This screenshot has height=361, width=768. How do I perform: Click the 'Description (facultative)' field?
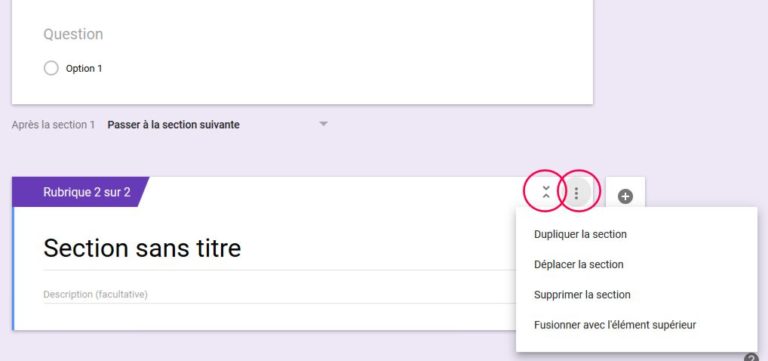(279, 294)
